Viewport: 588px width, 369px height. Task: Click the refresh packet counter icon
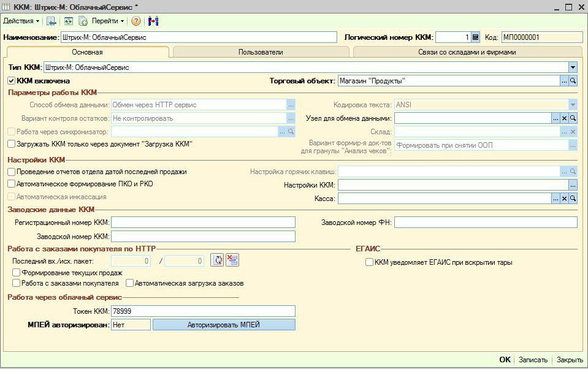pos(217,261)
